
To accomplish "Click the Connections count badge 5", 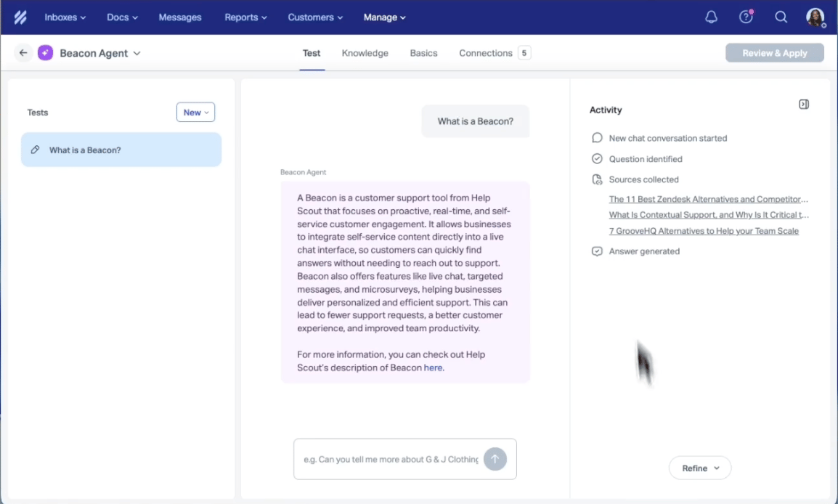I will (x=524, y=53).
